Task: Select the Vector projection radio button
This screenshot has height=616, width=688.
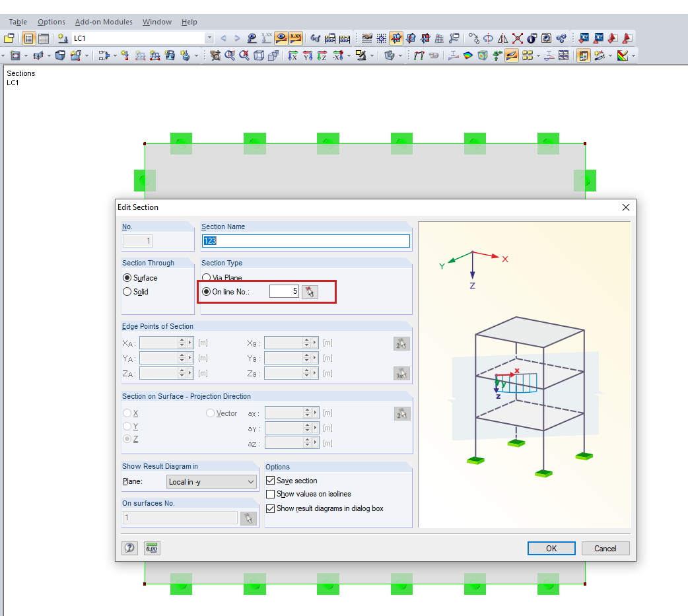Action: [x=210, y=413]
